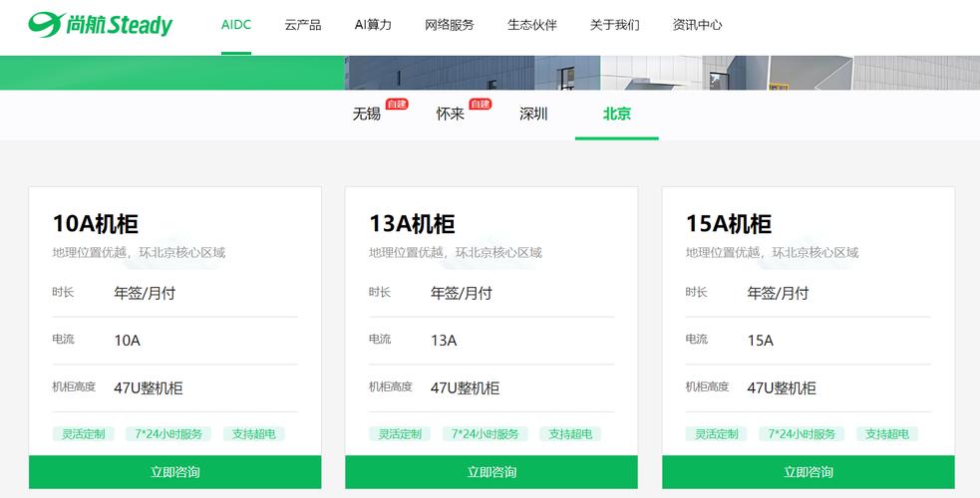The image size is (980, 498).
Task: Click the 自建 badge on 怀来
Action: [x=480, y=105]
